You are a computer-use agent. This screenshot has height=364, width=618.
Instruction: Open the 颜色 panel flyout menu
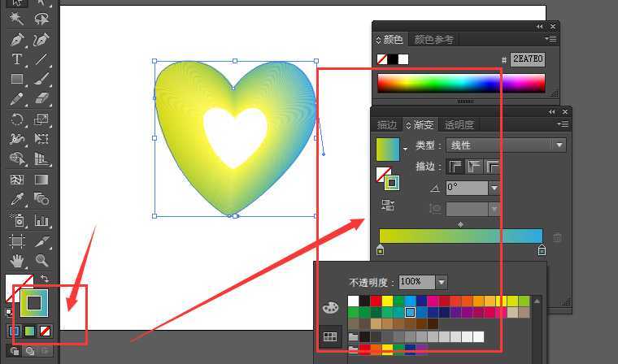point(551,39)
